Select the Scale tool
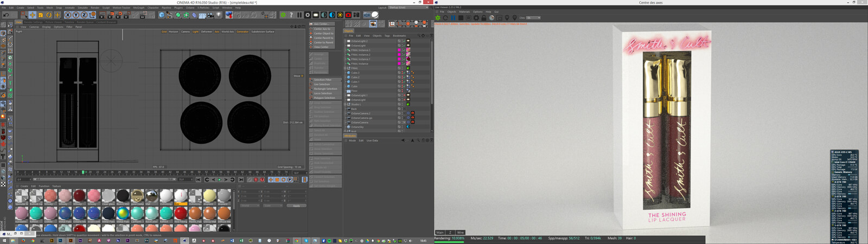868x244 pixels. tap(41, 15)
